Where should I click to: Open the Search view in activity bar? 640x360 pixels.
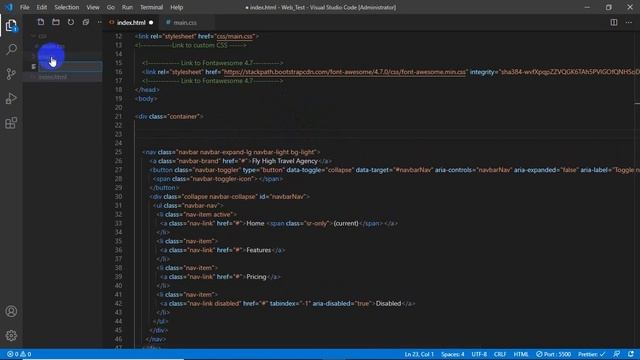click(x=11, y=50)
